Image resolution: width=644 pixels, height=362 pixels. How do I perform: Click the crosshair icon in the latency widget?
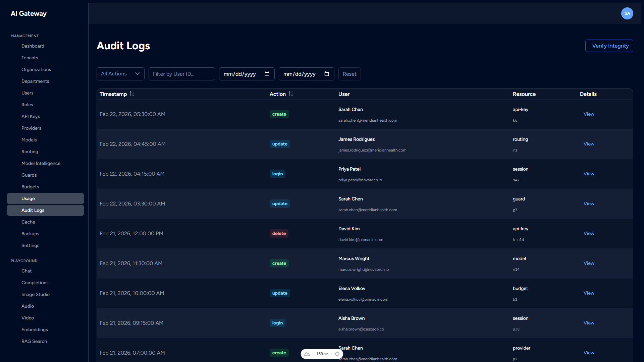pyautogui.click(x=337, y=354)
